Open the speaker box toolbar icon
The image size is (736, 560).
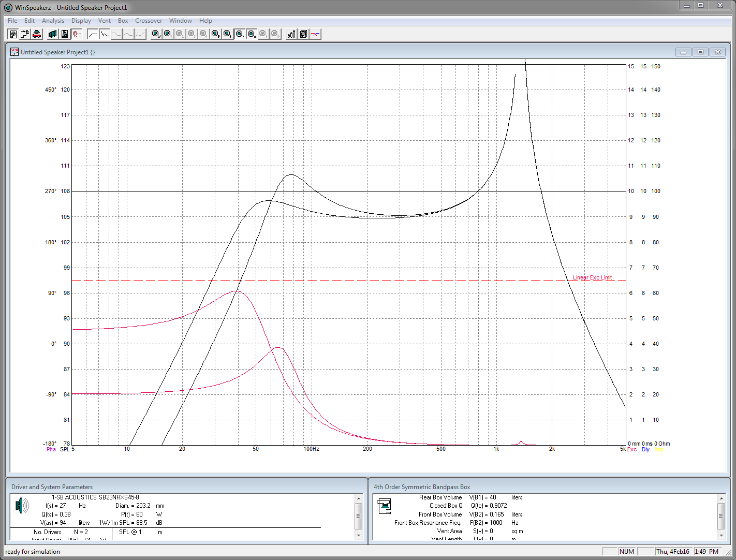click(65, 34)
